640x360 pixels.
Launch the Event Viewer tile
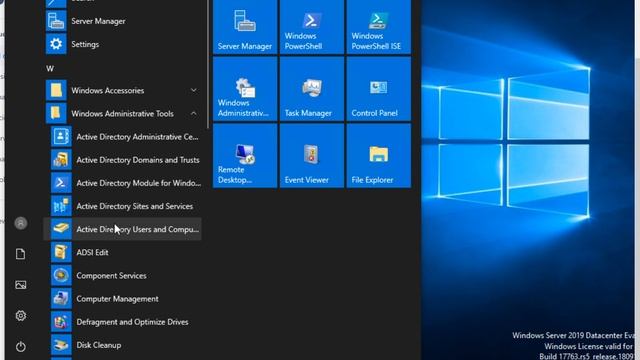pos(312,156)
